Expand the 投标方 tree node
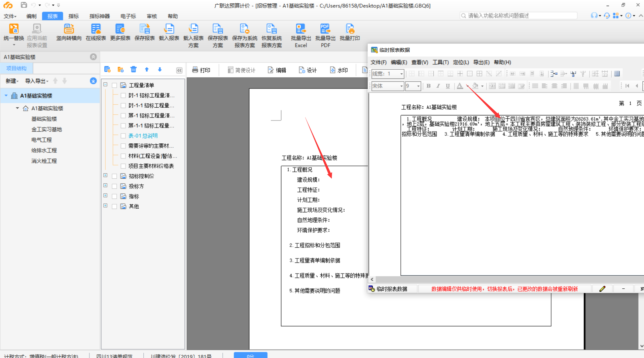Image resolution: width=644 pixels, height=358 pixels. 105,185
